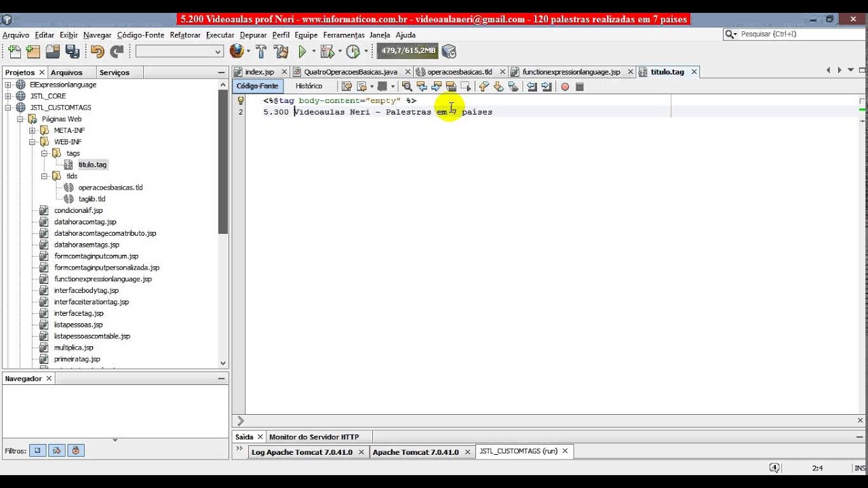Toggle the Toggle Bookmark editor button
The image size is (868, 488).
[x=513, y=87]
